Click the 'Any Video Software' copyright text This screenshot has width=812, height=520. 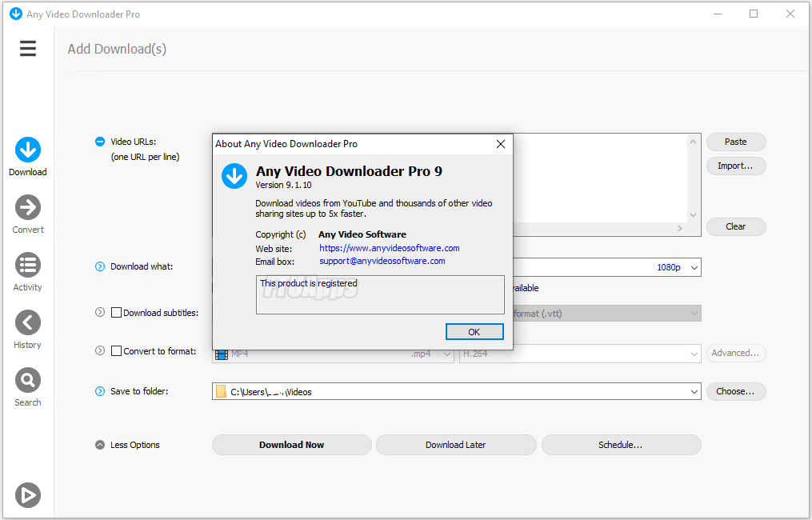(x=362, y=234)
